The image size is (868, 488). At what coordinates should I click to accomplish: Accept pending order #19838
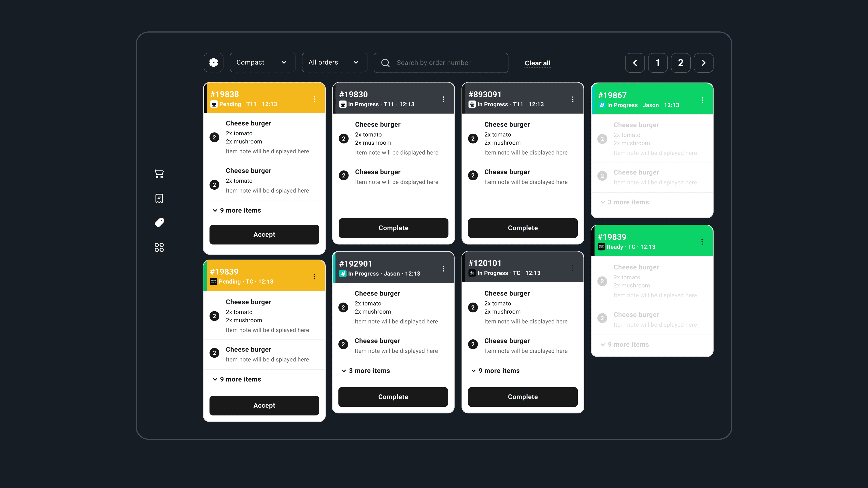264,235
